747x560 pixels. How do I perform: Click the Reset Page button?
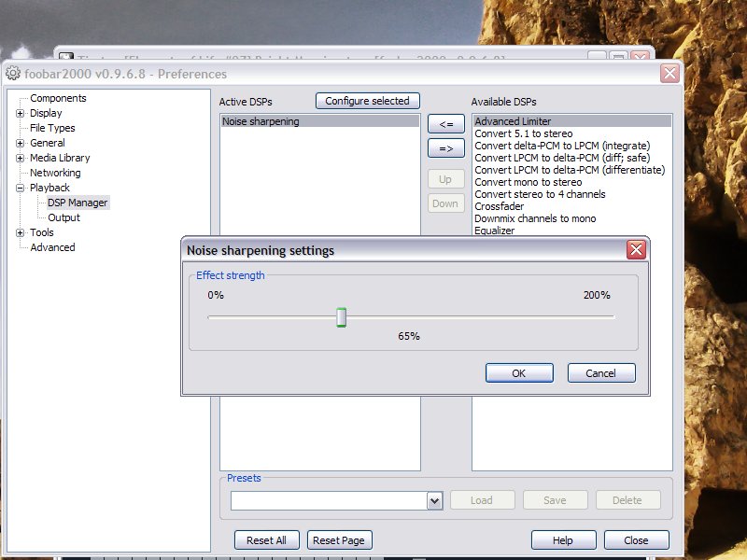tap(339, 540)
